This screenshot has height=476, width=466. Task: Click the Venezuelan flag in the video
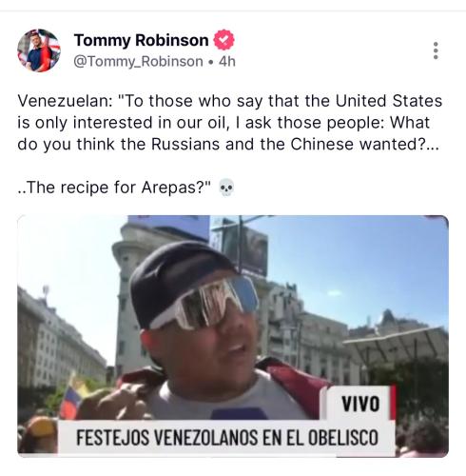pos(73,397)
